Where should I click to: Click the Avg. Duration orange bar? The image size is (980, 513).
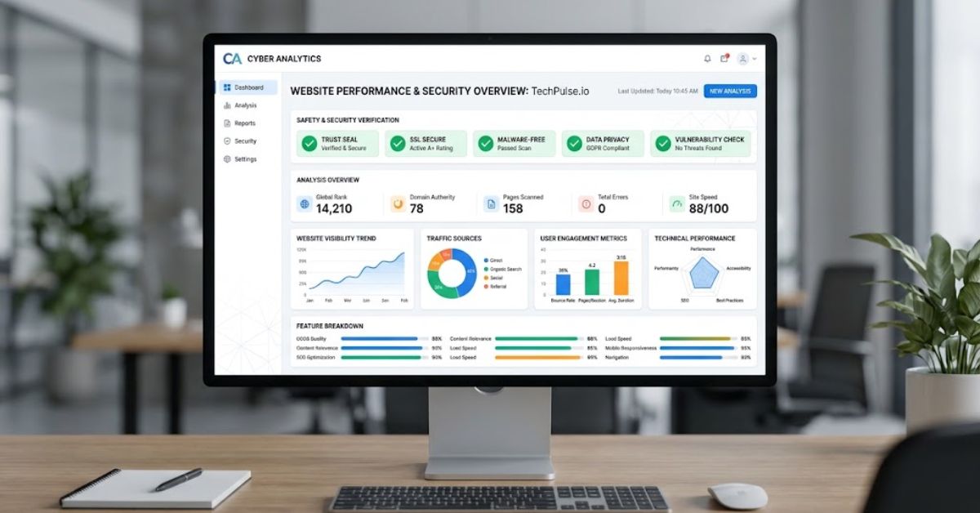point(621,279)
